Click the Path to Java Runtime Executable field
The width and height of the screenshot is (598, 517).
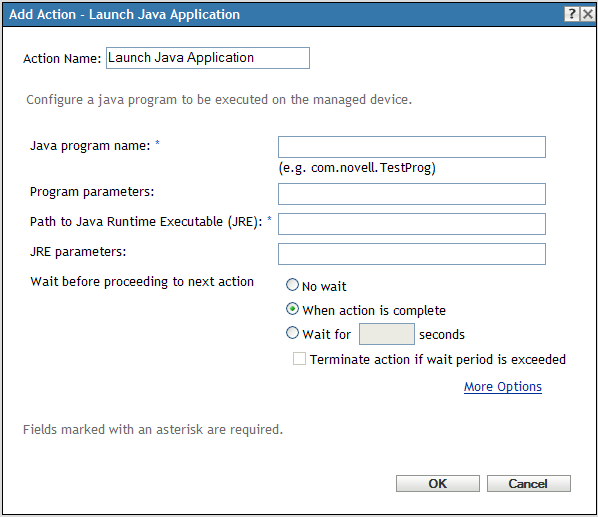(412, 224)
